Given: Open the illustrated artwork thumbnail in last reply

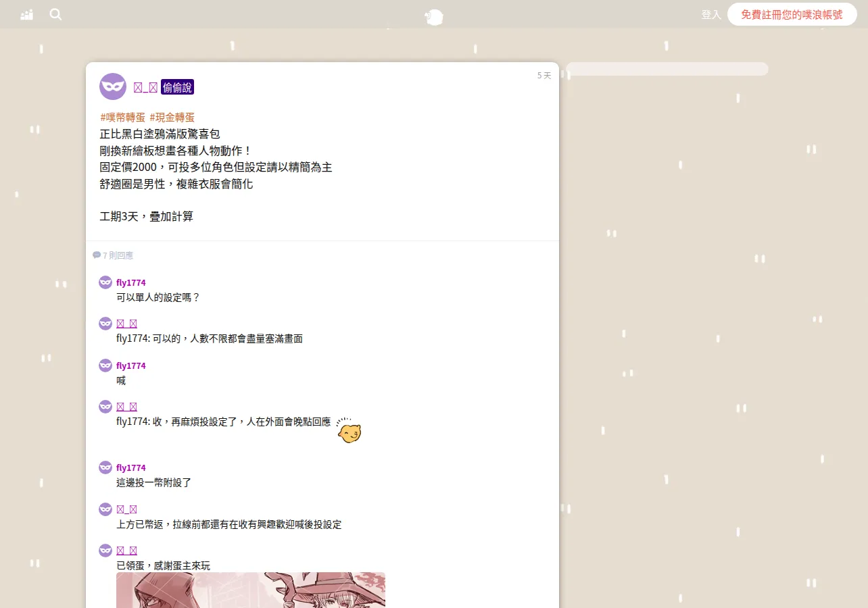Looking at the screenshot, I should tap(251, 590).
